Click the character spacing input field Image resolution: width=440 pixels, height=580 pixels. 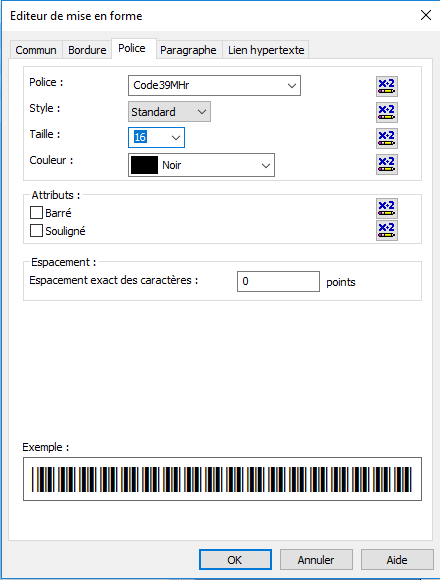278,281
